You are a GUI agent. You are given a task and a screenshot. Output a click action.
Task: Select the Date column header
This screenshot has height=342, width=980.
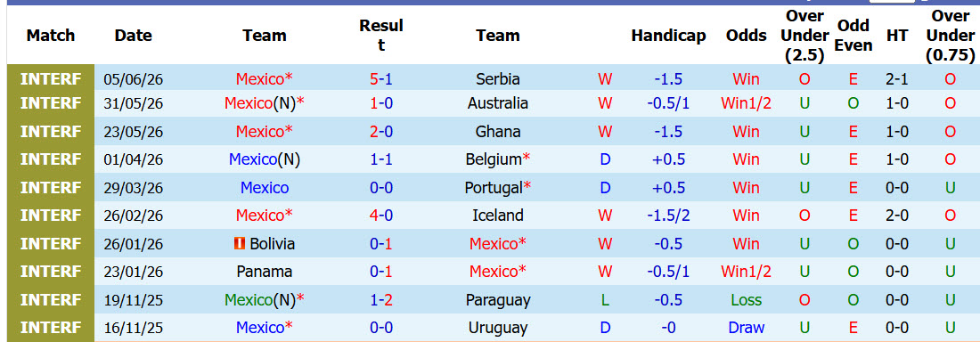tap(133, 36)
